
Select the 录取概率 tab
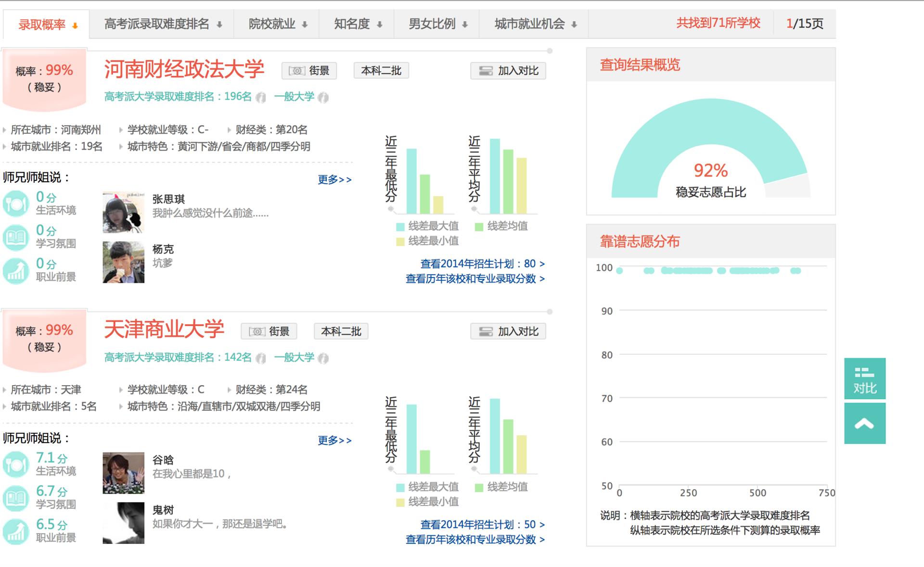tap(47, 25)
